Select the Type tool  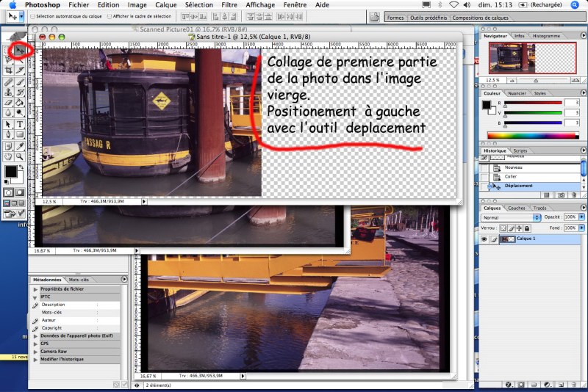(20, 124)
